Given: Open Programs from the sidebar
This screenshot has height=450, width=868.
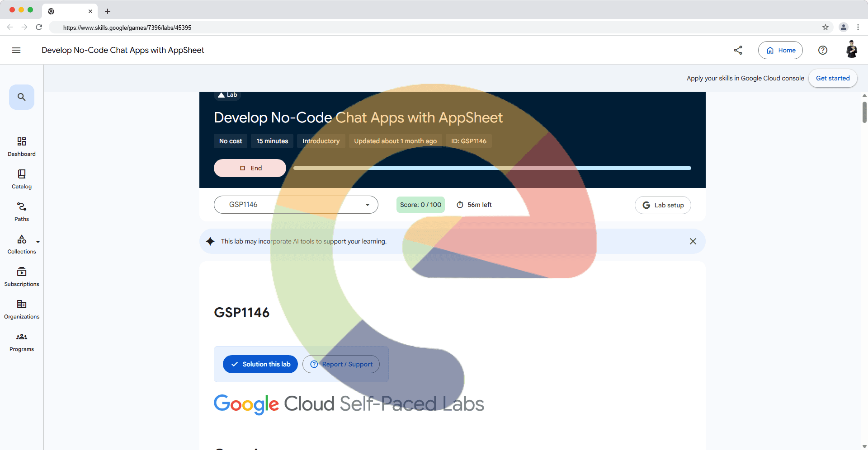Looking at the screenshot, I should tap(22, 342).
